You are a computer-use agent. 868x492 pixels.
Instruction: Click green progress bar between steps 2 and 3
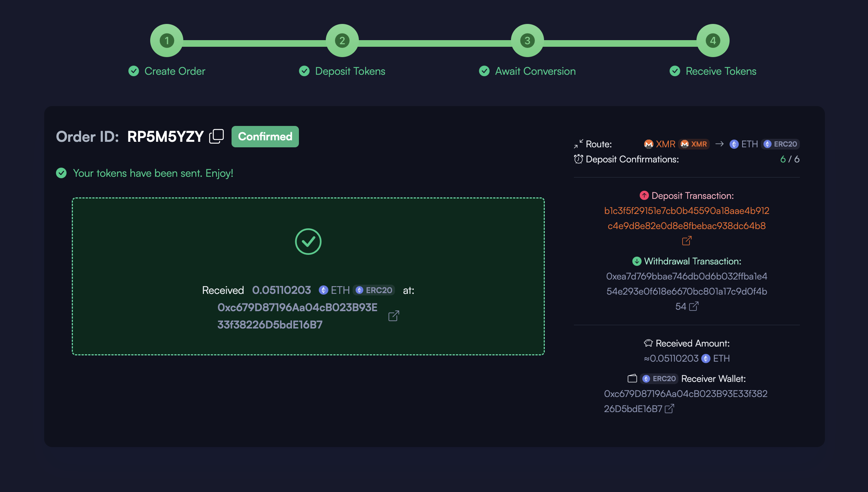(x=434, y=43)
